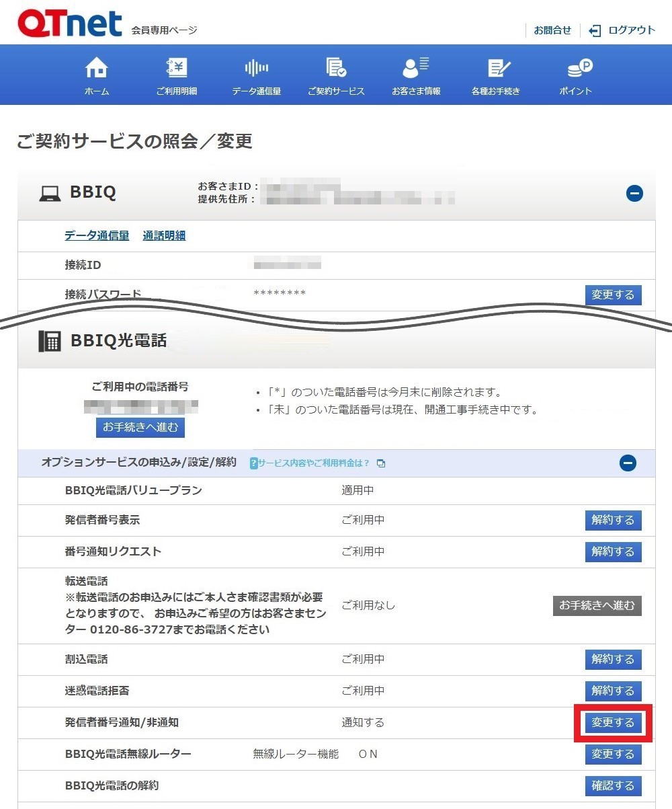Click the ご利用なし status text

coord(368,605)
